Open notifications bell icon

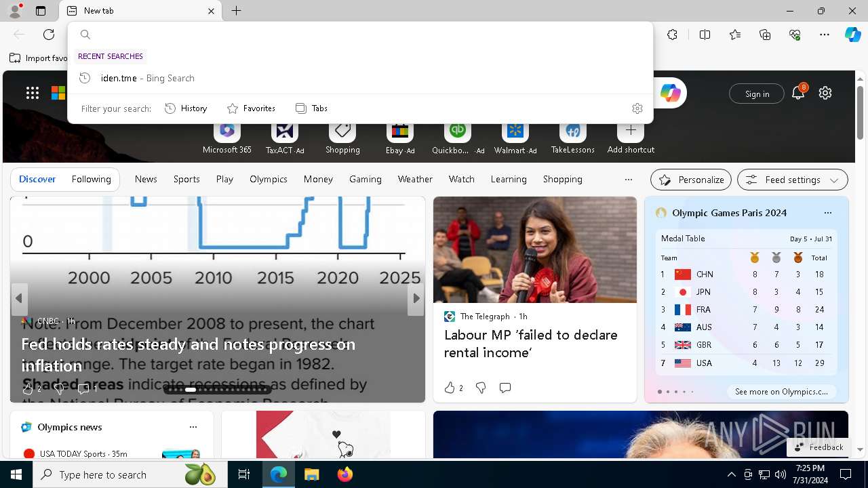pyautogui.click(x=798, y=93)
